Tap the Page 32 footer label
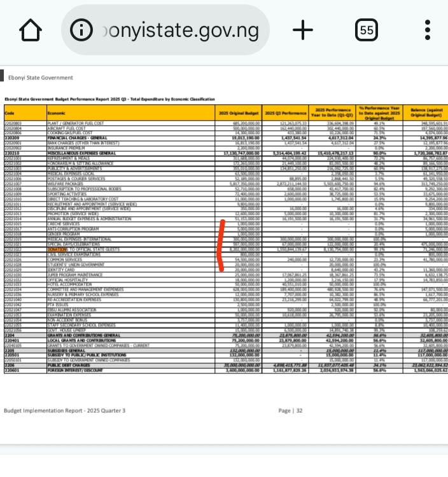Image resolution: width=448 pixels, height=477 pixels. point(290,411)
